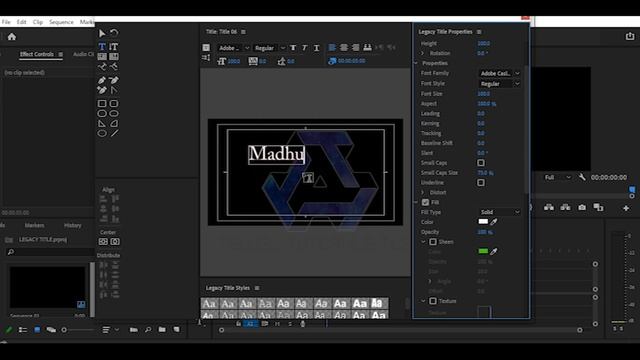Select the Rounded Corner Rectangle tool
640x360 pixels.
click(114, 104)
